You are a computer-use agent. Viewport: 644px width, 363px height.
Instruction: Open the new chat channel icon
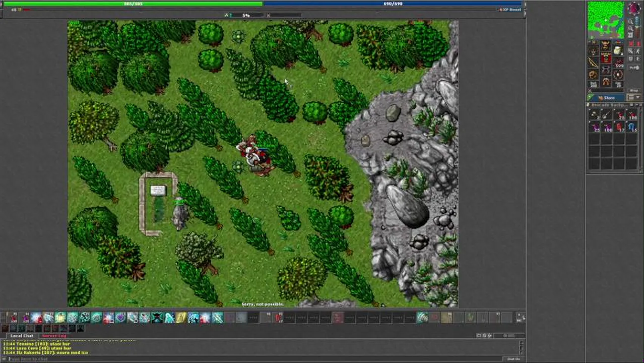coord(478,335)
